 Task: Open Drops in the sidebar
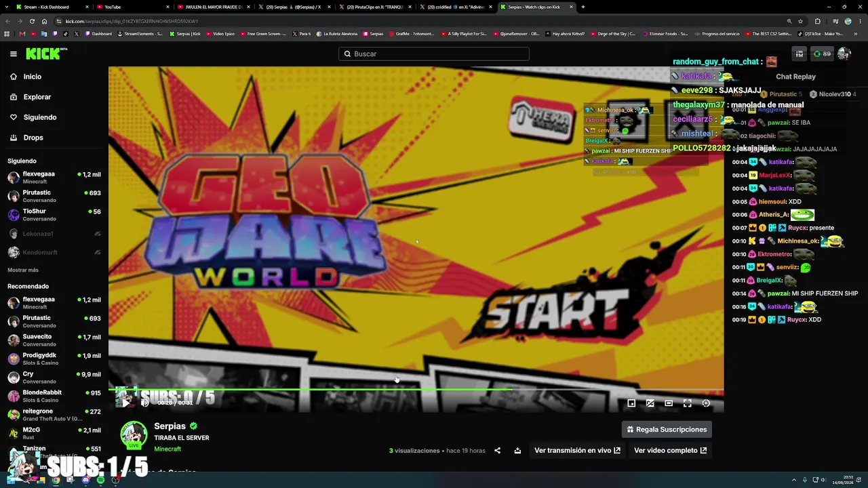(33, 138)
